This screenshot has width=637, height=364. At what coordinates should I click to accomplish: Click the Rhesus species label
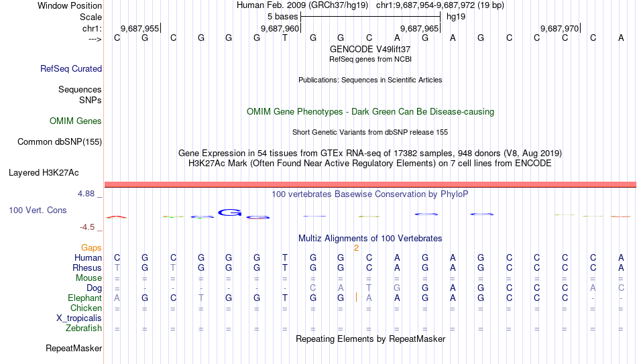tap(87, 268)
